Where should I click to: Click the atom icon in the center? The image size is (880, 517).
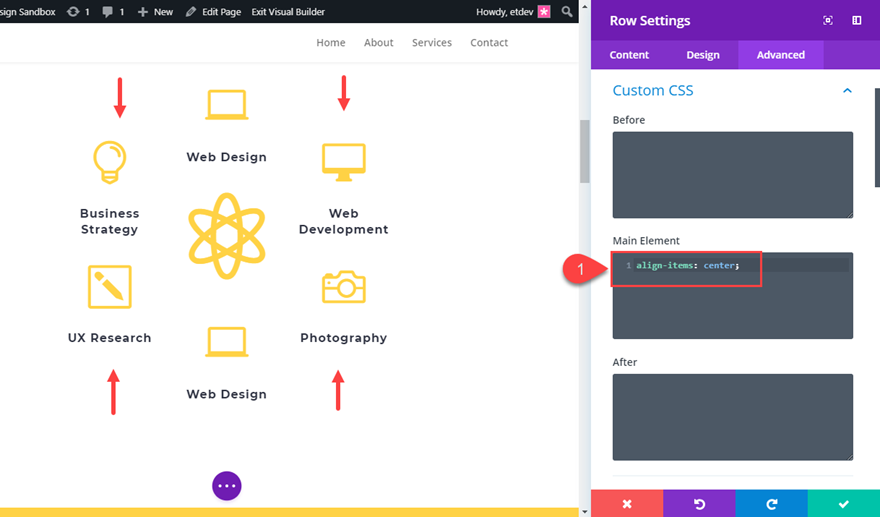point(227,235)
